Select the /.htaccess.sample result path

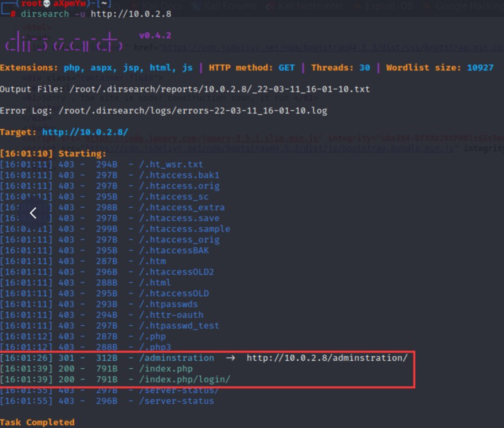coord(184,229)
